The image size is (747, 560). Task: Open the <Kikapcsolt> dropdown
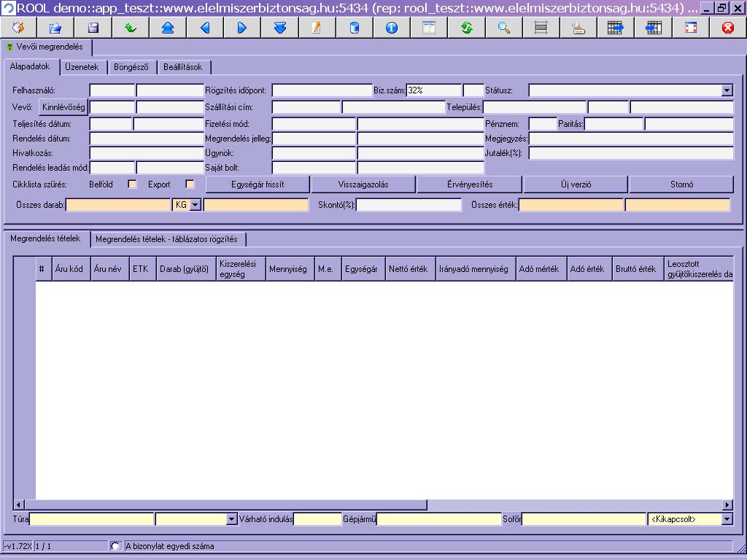point(727,519)
